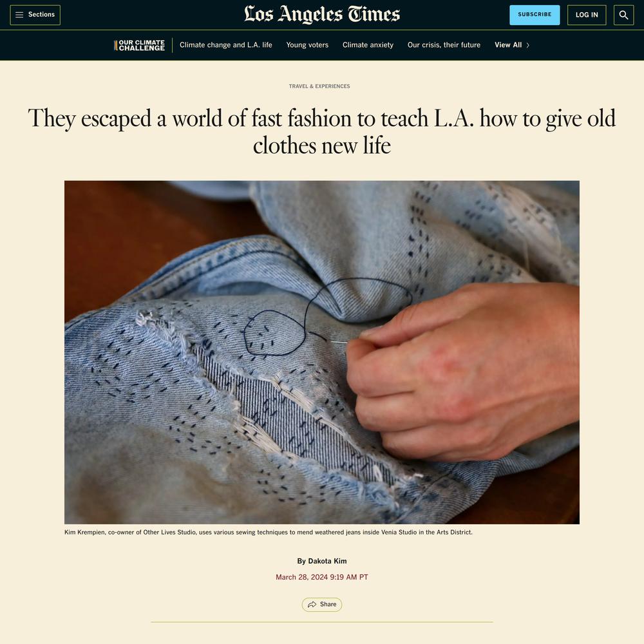Click author name Dakota Kim

pyautogui.click(x=327, y=561)
